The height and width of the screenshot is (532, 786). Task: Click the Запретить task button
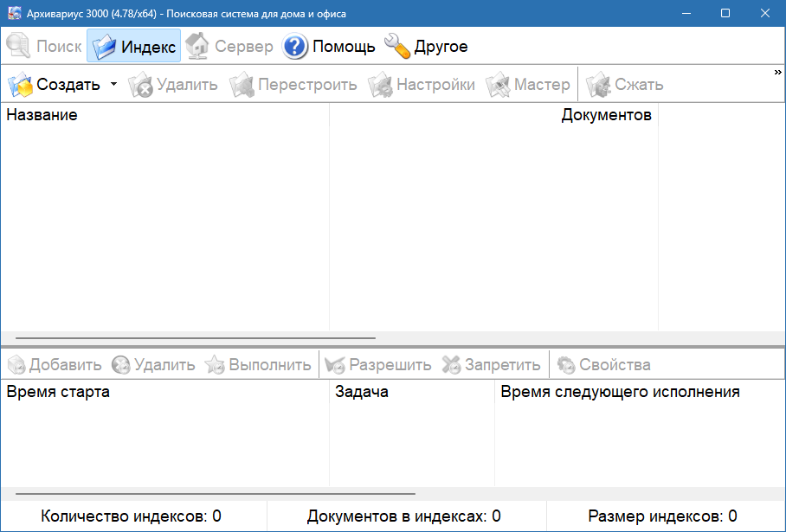[x=492, y=365]
